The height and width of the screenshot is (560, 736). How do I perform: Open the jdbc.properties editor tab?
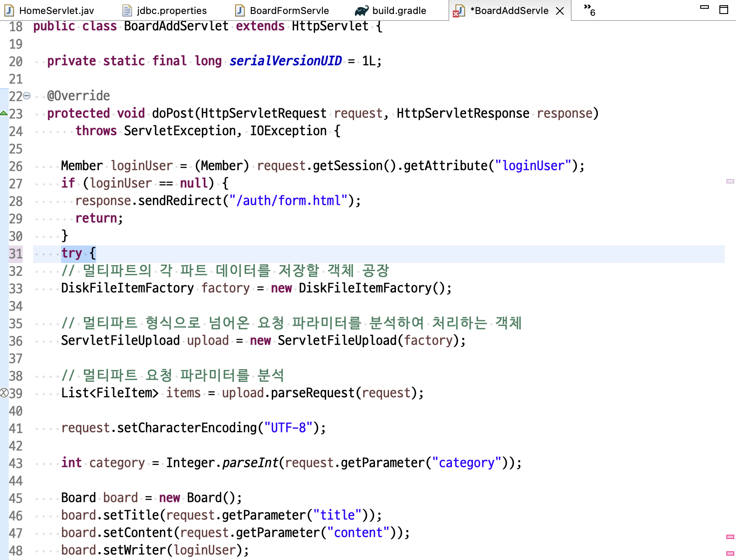pyautogui.click(x=164, y=10)
